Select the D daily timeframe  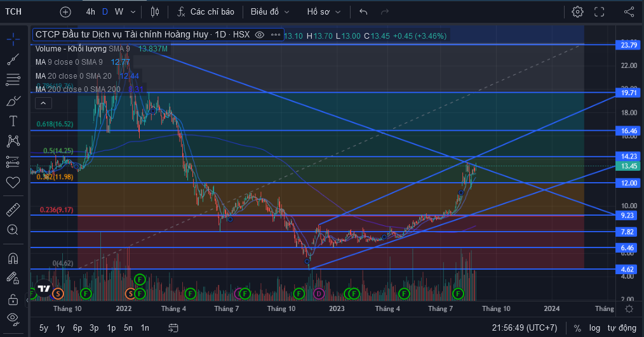(105, 12)
